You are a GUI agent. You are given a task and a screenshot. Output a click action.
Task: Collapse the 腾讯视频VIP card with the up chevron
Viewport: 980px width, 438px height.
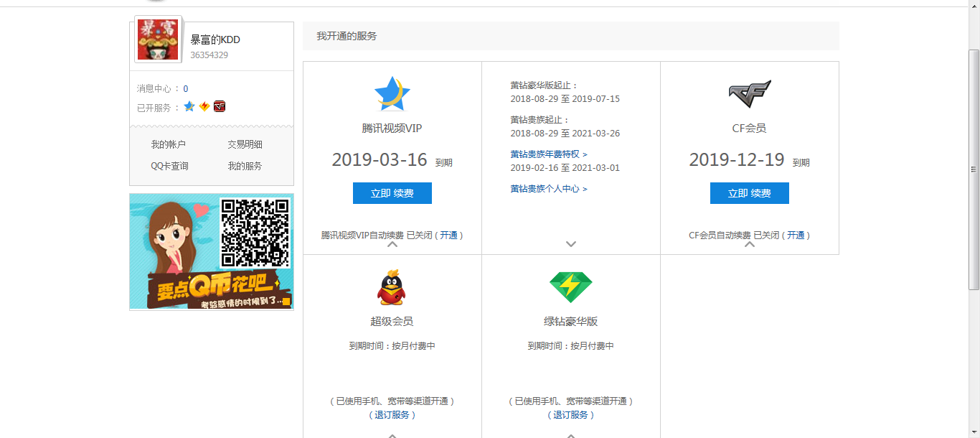click(392, 245)
